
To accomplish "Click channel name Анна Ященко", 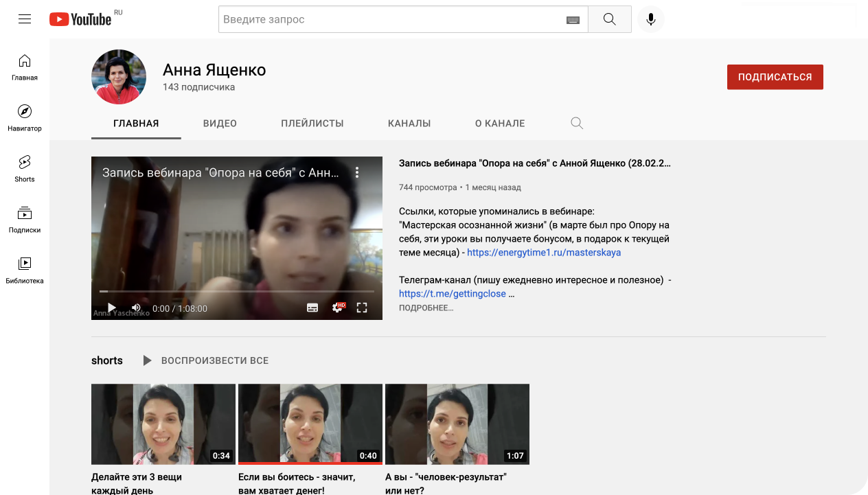I will click(214, 70).
